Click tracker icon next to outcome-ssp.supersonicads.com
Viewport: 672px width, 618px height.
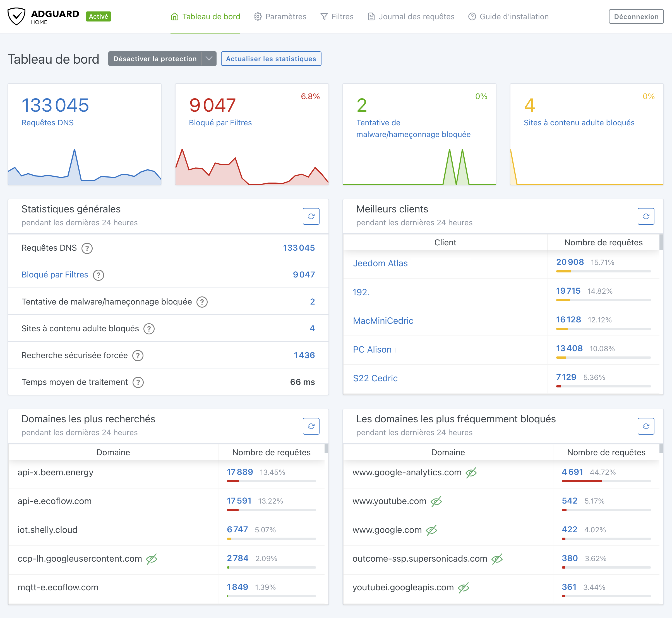pos(497,559)
